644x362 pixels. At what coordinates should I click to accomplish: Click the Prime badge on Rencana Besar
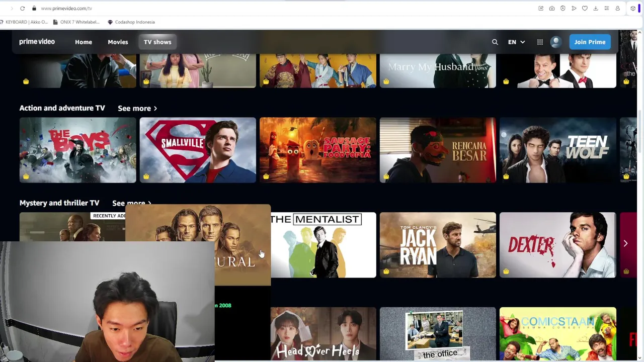[x=386, y=176]
